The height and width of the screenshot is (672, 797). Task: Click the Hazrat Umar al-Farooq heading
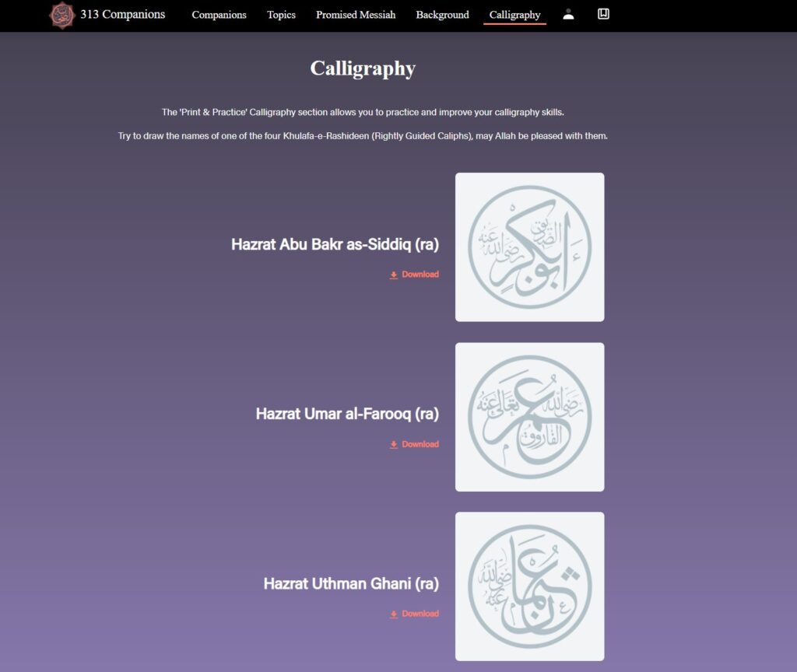coord(347,414)
